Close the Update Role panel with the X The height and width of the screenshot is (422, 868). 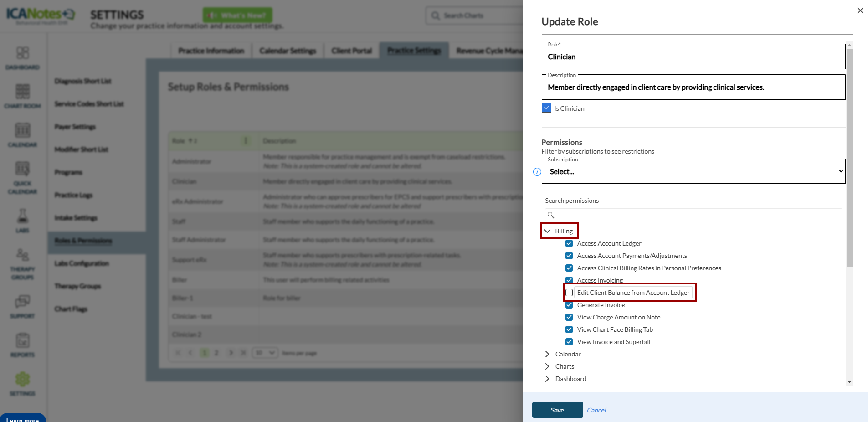click(x=860, y=10)
